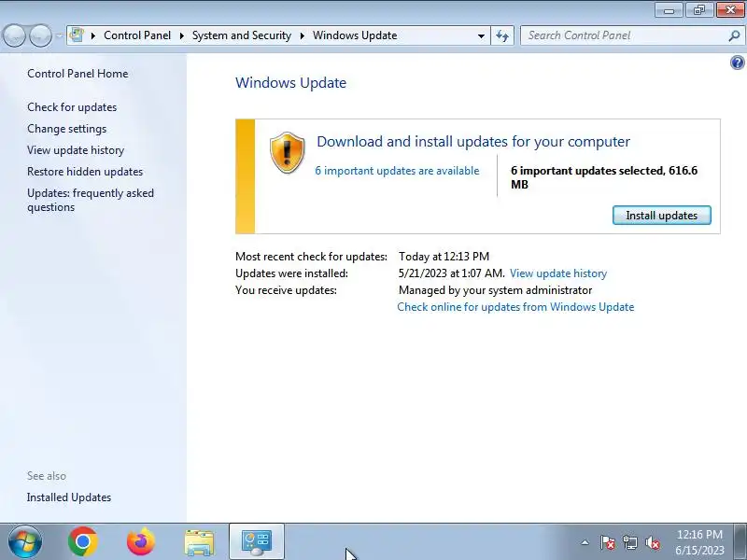
Task: Open Action Center flag tray icon
Action: click(x=608, y=542)
